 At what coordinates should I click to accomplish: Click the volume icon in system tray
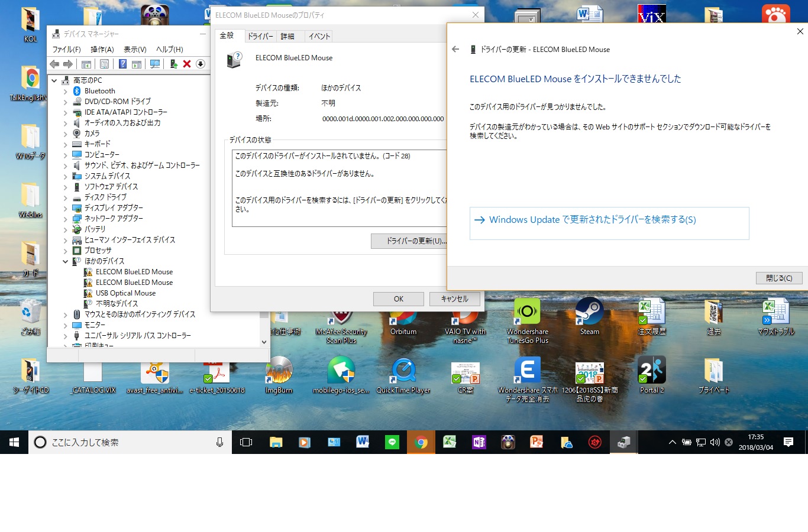click(x=715, y=442)
